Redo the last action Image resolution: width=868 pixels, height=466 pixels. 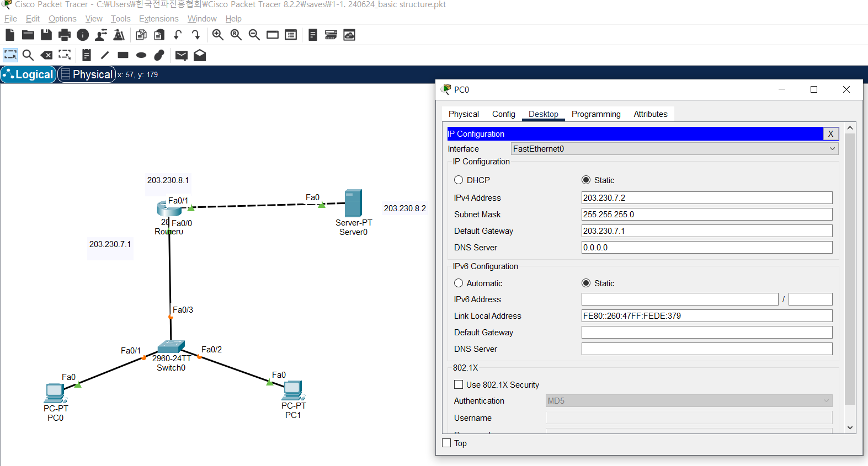195,35
